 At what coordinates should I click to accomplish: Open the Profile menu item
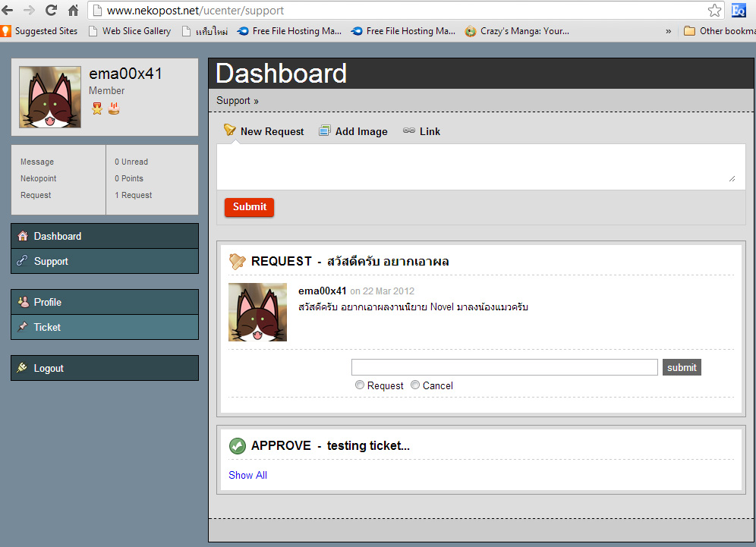pyautogui.click(x=105, y=302)
